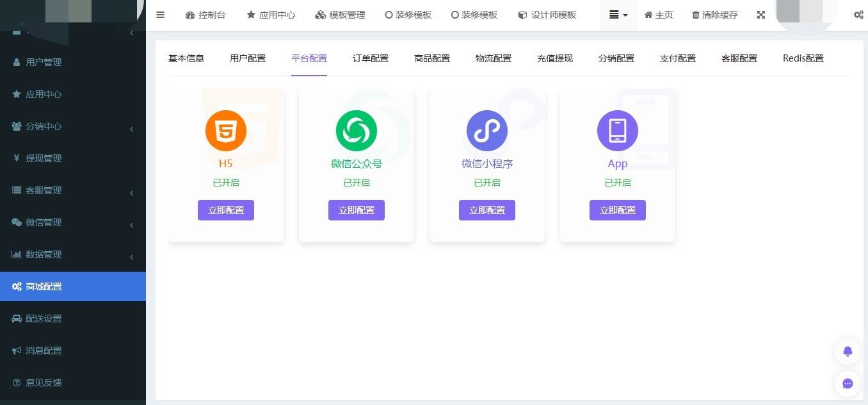Click the cubes icon before 模板管理

click(x=321, y=15)
